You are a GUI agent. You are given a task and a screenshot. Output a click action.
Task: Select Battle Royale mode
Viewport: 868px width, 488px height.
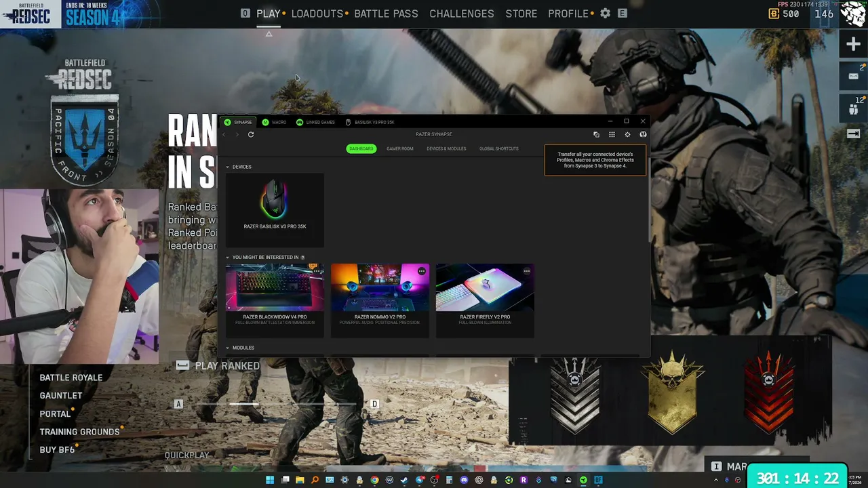[x=71, y=378]
